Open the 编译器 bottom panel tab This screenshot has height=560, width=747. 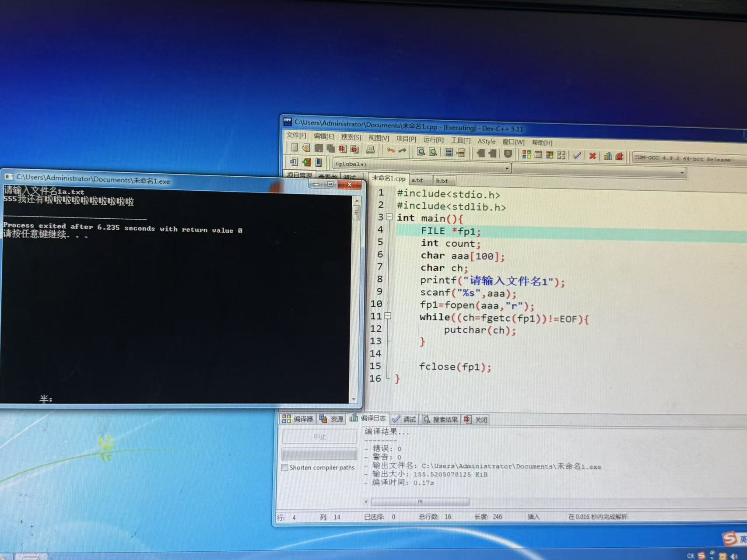298,419
